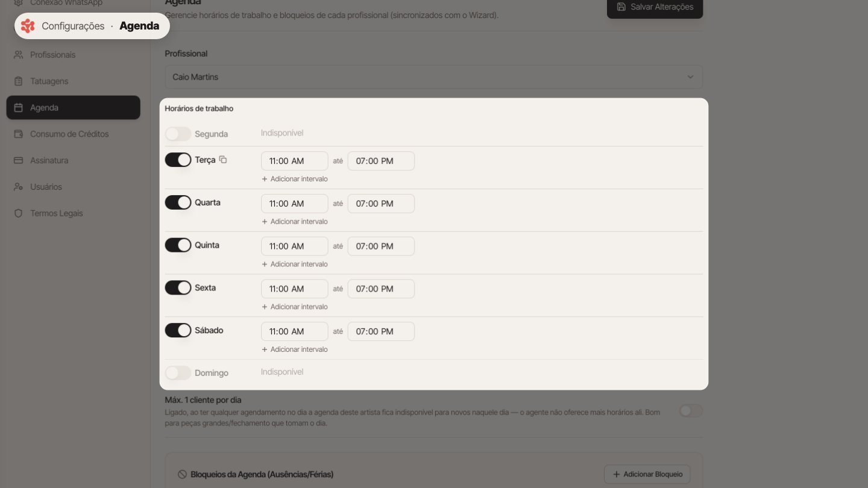The width and height of the screenshot is (868, 488).
Task: Turn on Máx. 1 cliente por dia switch
Action: [691, 411]
